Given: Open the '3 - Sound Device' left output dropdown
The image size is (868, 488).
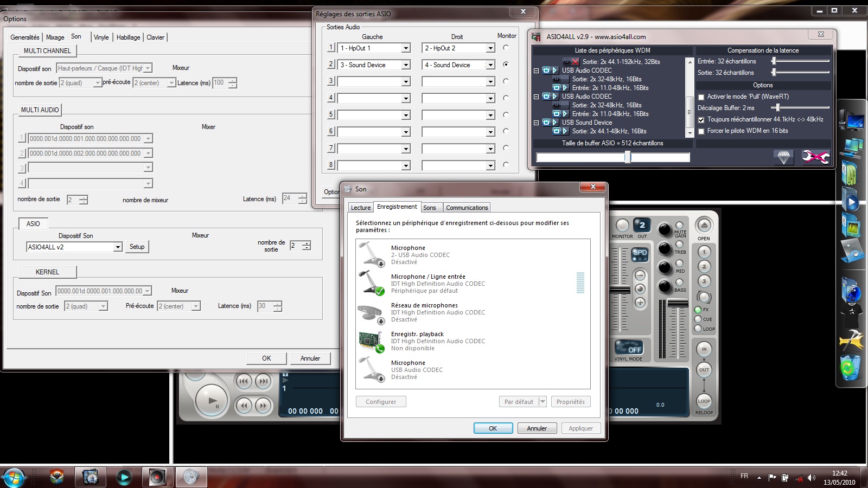Looking at the screenshot, I should click(405, 65).
